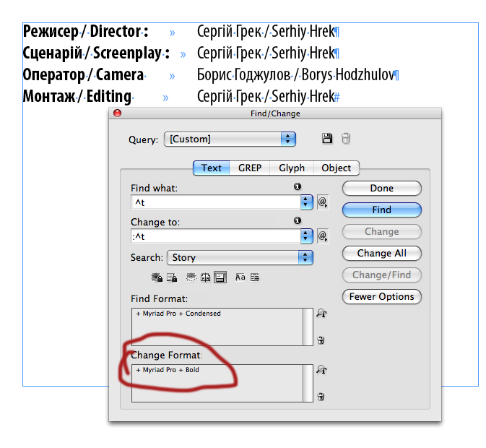Click the Fewer Options button
The width and height of the screenshot is (486, 448).
point(381,297)
